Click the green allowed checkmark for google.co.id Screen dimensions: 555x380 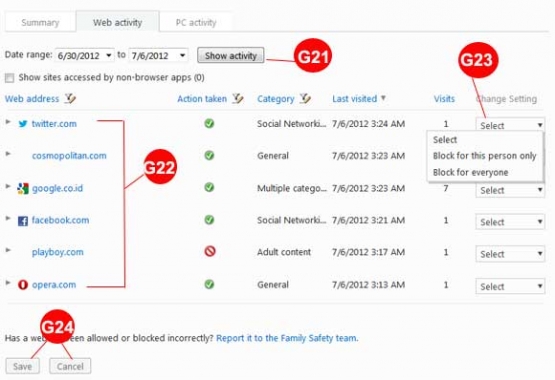point(209,187)
